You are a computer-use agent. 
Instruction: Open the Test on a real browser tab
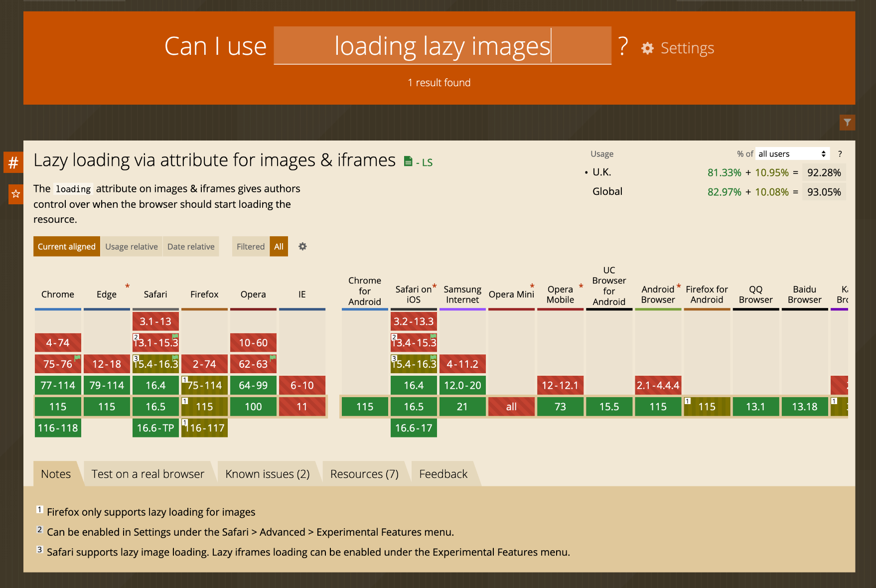(148, 474)
